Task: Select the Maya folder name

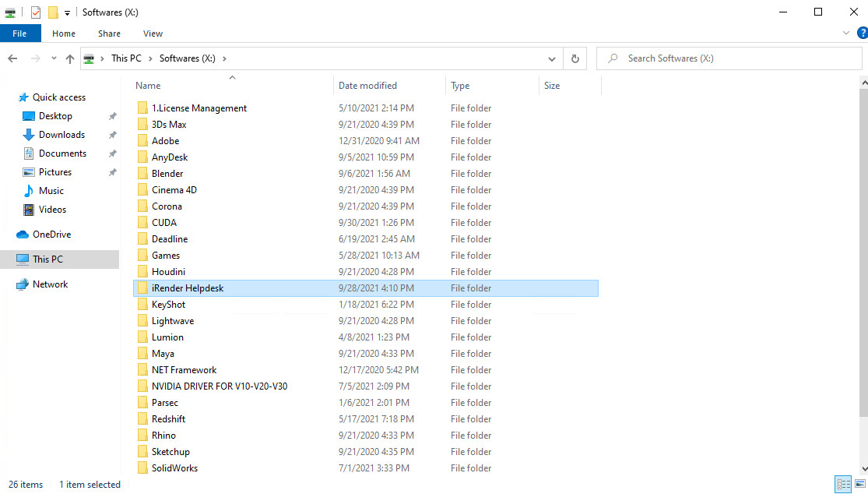Action: (x=163, y=353)
